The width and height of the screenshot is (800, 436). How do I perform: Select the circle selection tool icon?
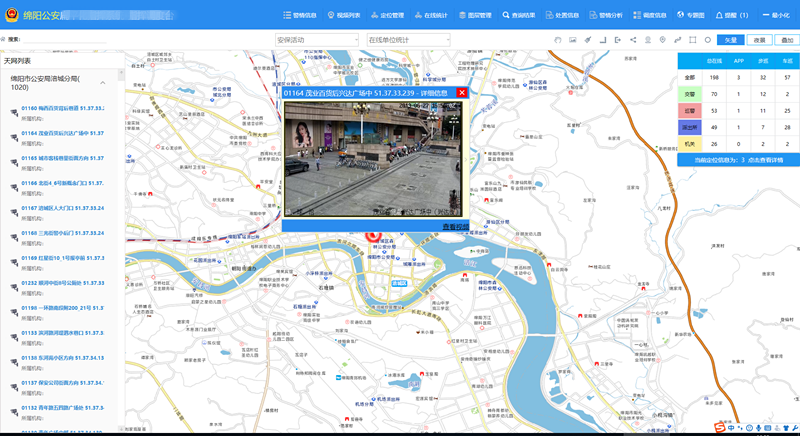[x=708, y=40]
